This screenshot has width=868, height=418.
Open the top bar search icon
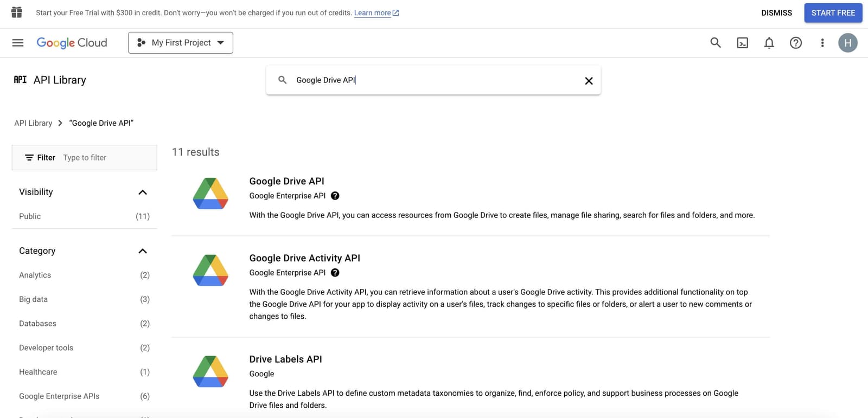[716, 43]
